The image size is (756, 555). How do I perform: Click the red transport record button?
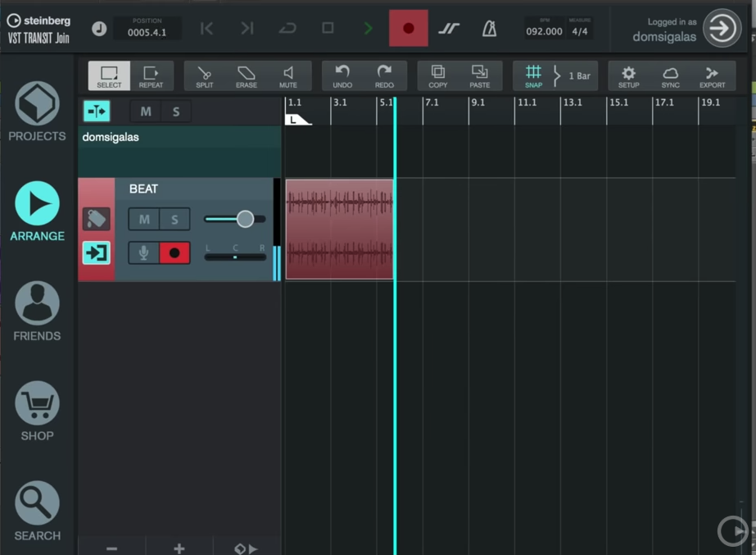[x=409, y=28]
